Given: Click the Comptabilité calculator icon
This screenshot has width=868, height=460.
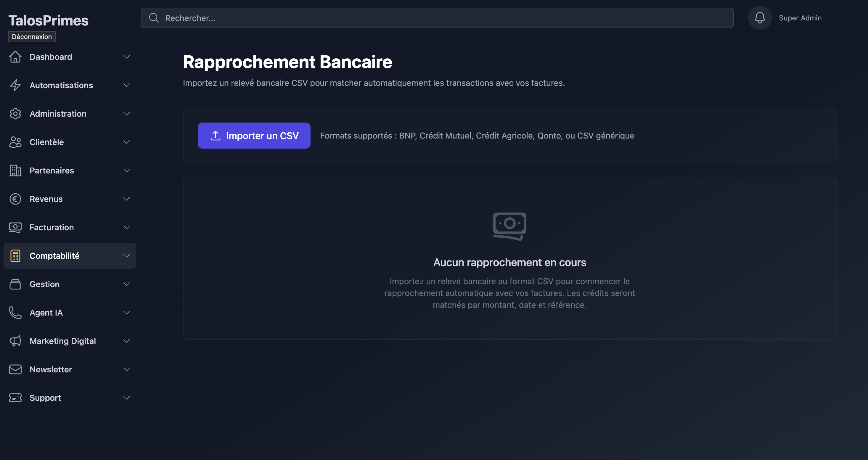Looking at the screenshot, I should point(15,255).
